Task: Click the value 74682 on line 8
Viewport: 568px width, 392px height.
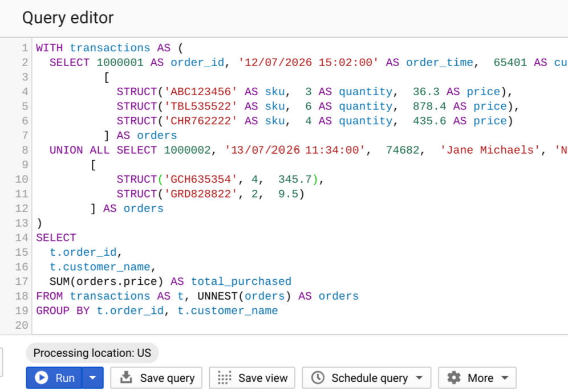Action: (403, 150)
